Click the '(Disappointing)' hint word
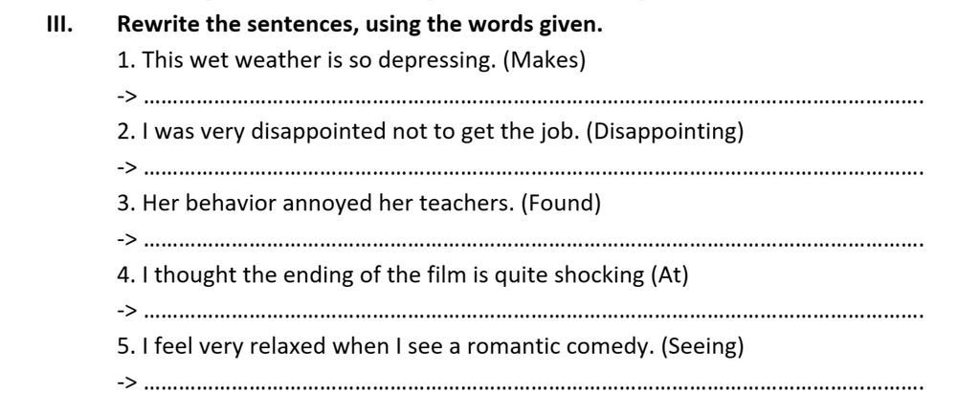 click(x=663, y=132)
